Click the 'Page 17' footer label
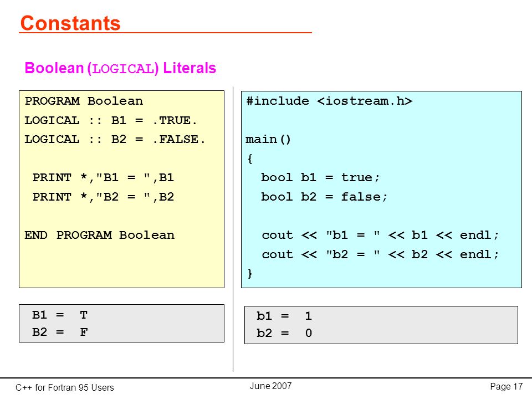532x399 pixels. (506, 386)
